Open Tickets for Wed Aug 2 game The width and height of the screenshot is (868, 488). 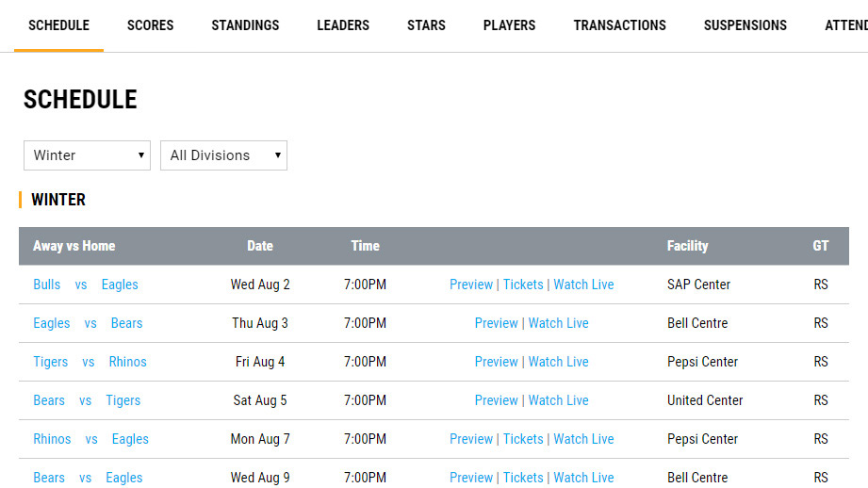click(x=523, y=285)
